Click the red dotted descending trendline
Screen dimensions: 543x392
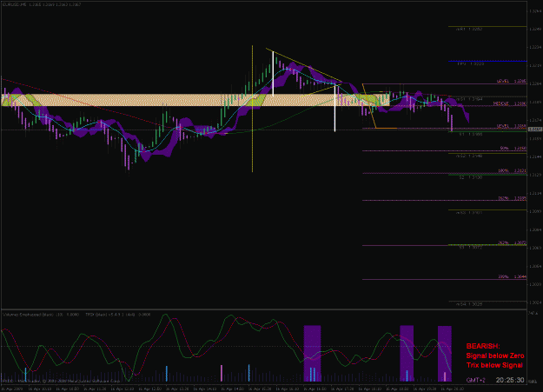[87, 103]
